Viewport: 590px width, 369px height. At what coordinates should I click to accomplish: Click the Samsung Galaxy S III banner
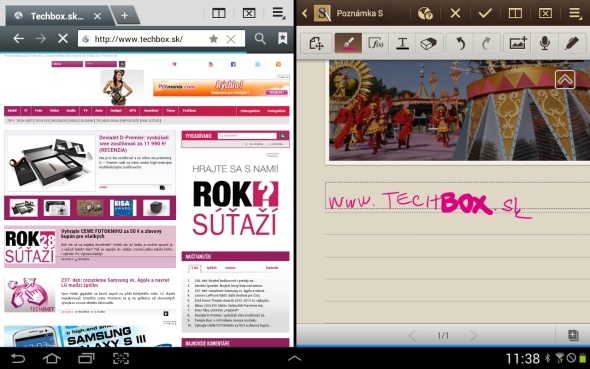coord(90,336)
